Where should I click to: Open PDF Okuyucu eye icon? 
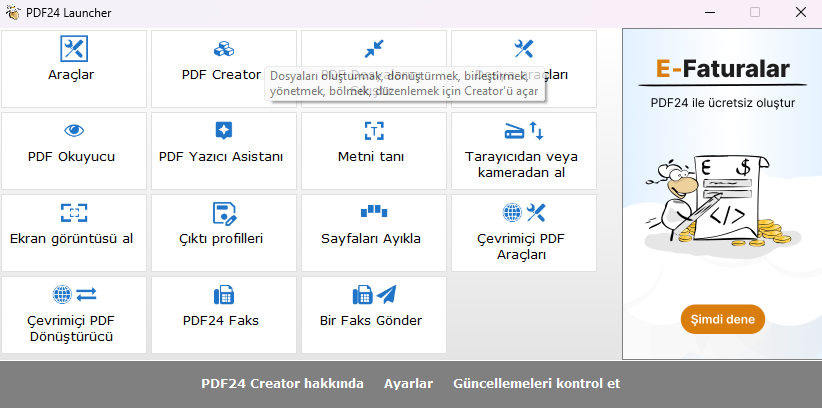(74, 131)
